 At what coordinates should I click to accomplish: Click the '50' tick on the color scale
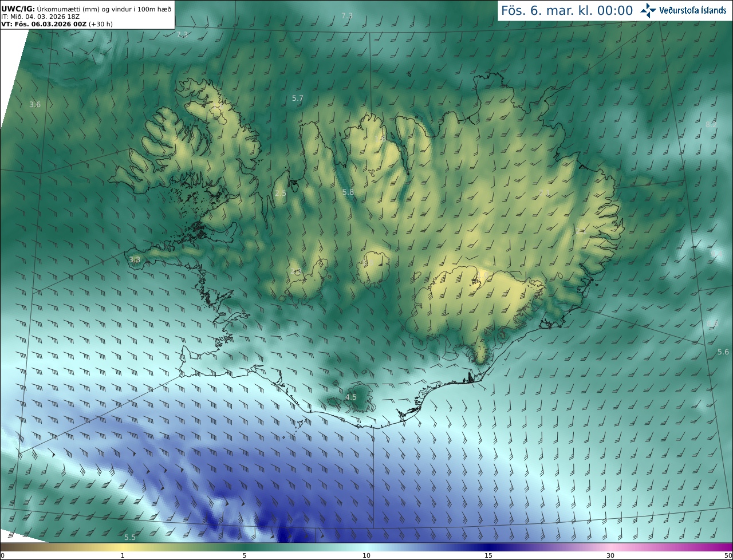coord(728,555)
